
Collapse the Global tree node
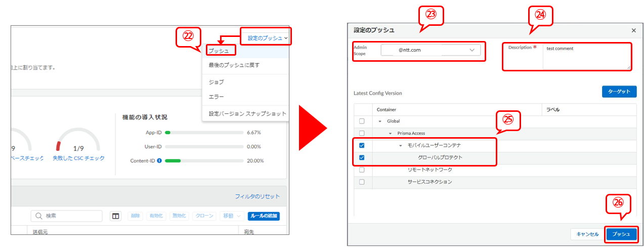pyautogui.click(x=380, y=121)
